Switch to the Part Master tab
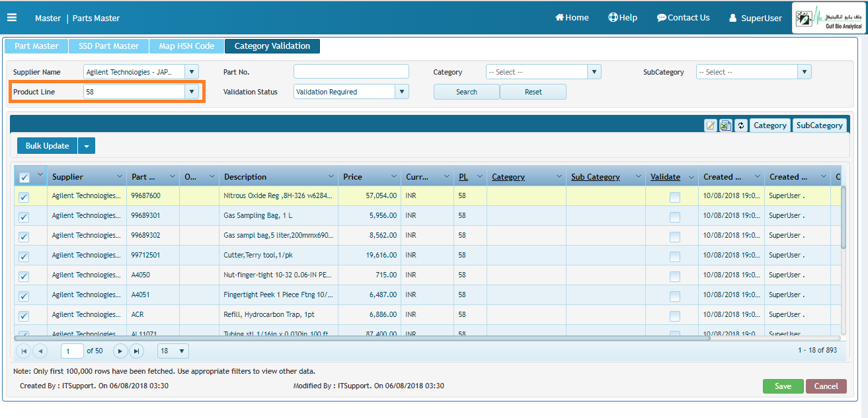Image resolution: width=868 pixels, height=418 pixels. point(36,46)
